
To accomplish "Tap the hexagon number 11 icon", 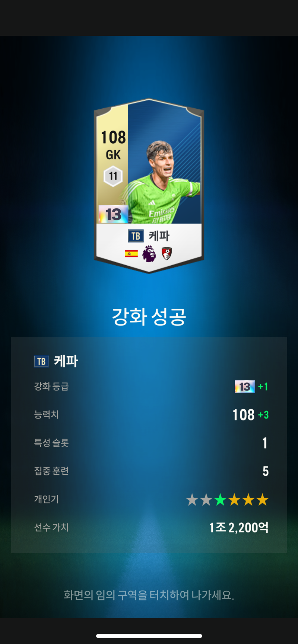I will (x=113, y=176).
